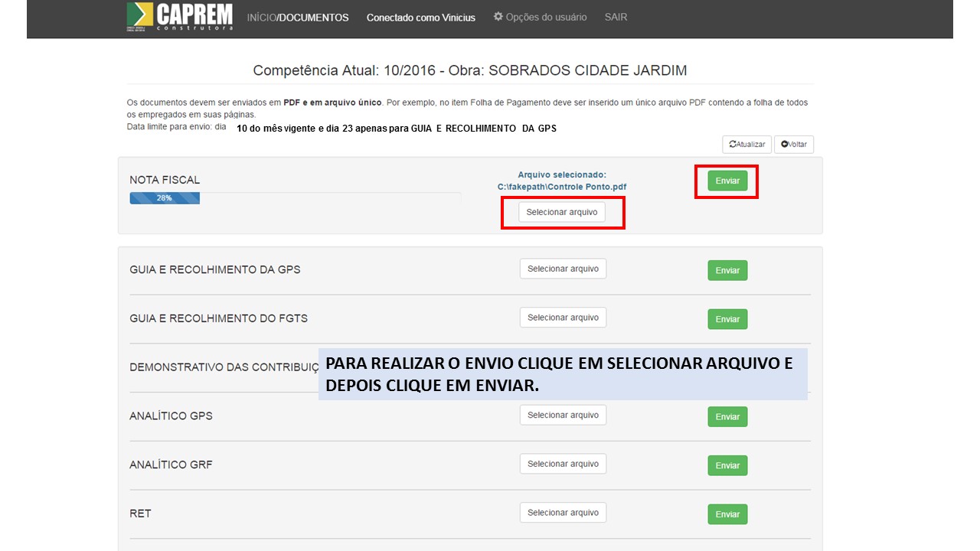Screen dimensions: 980x551
Task: Click SAIR to log out
Action: [x=616, y=17]
